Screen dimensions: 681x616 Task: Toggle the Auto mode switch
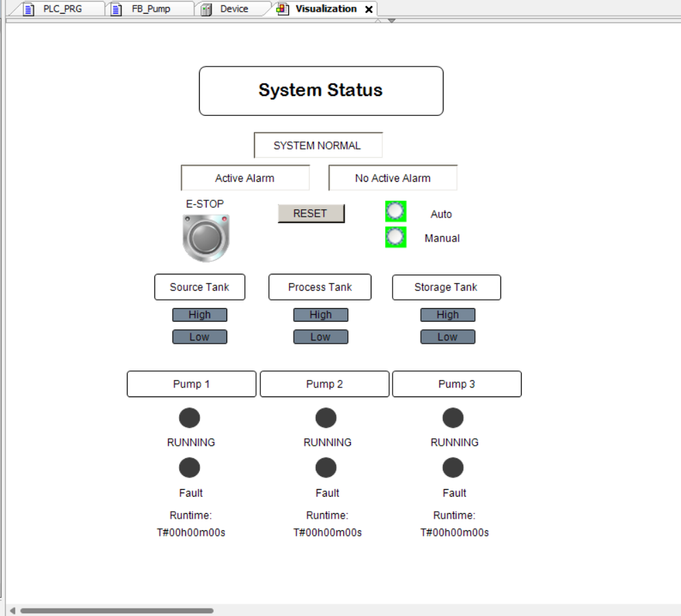point(395,211)
